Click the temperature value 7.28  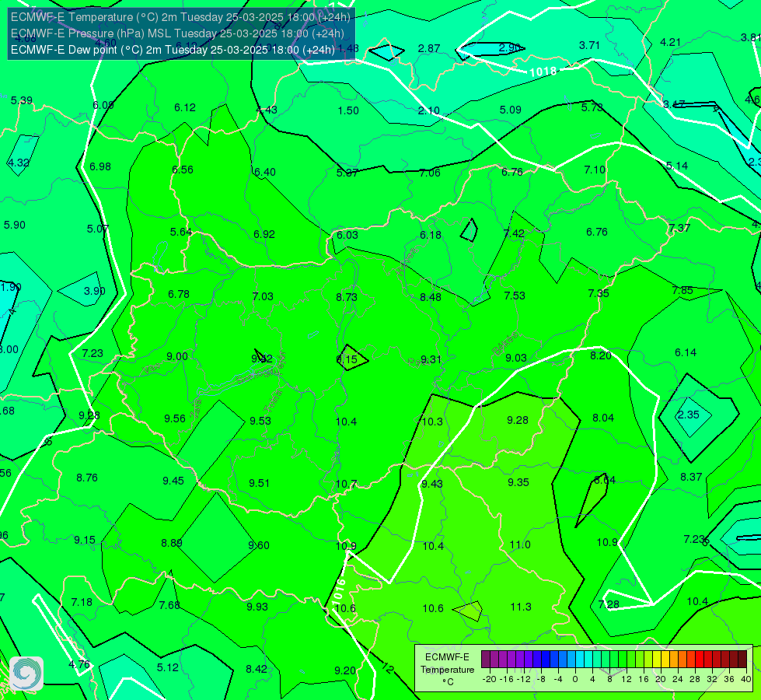[609, 604]
